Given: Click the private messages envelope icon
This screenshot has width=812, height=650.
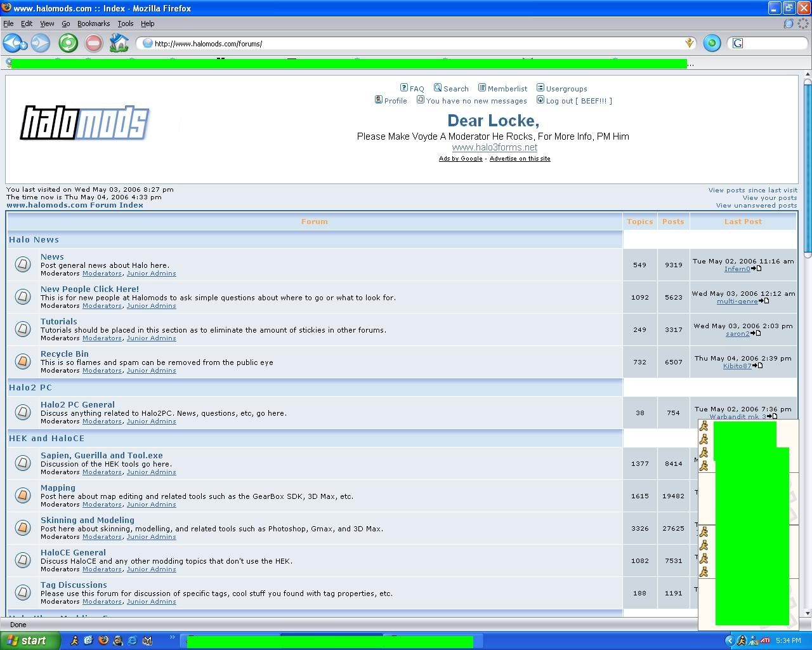Looking at the screenshot, I should pos(420,100).
